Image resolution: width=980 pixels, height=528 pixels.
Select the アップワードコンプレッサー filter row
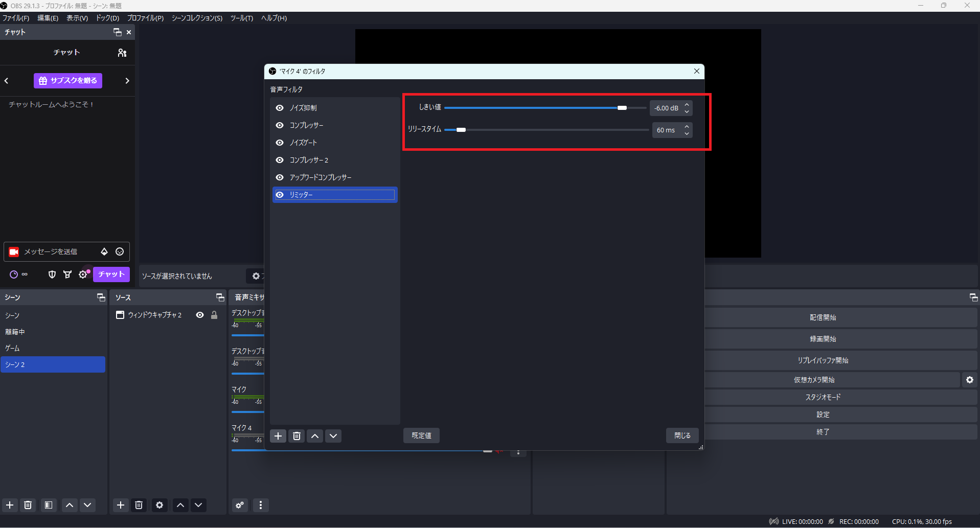coord(335,177)
